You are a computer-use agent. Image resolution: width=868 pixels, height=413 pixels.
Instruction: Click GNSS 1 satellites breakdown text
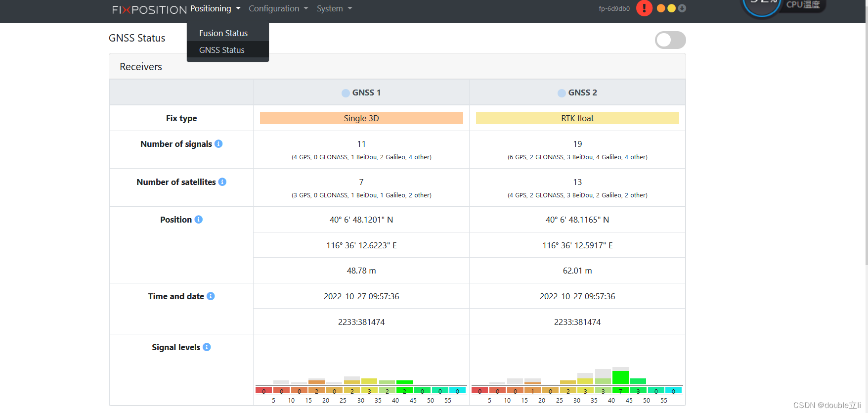point(361,195)
